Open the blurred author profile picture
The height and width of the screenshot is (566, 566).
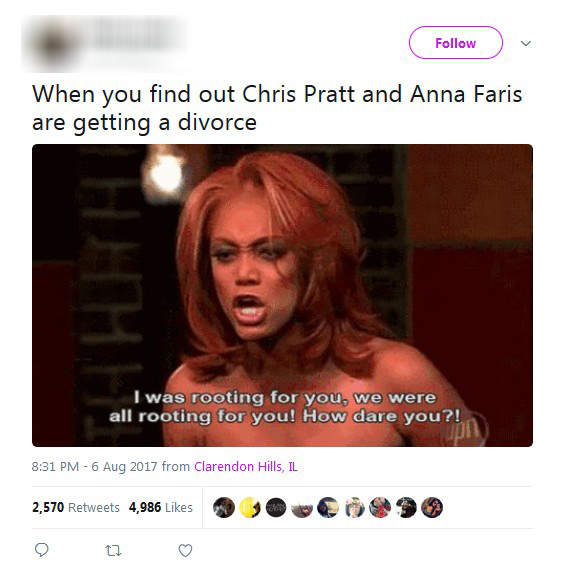[x=53, y=45]
